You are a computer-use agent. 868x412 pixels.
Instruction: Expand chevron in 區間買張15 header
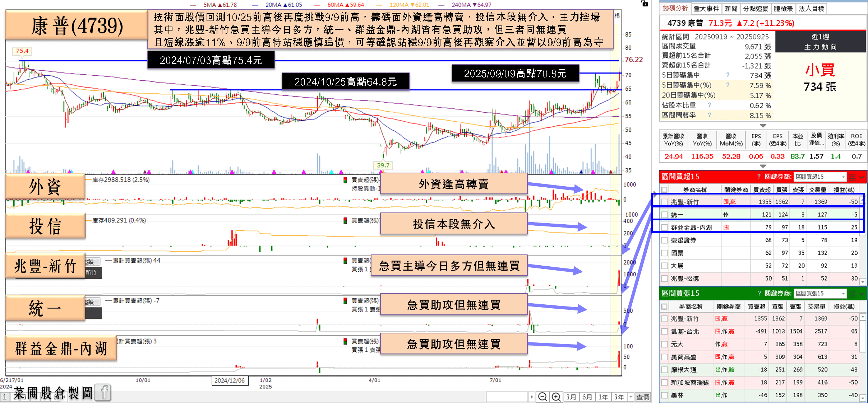click(862, 294)
